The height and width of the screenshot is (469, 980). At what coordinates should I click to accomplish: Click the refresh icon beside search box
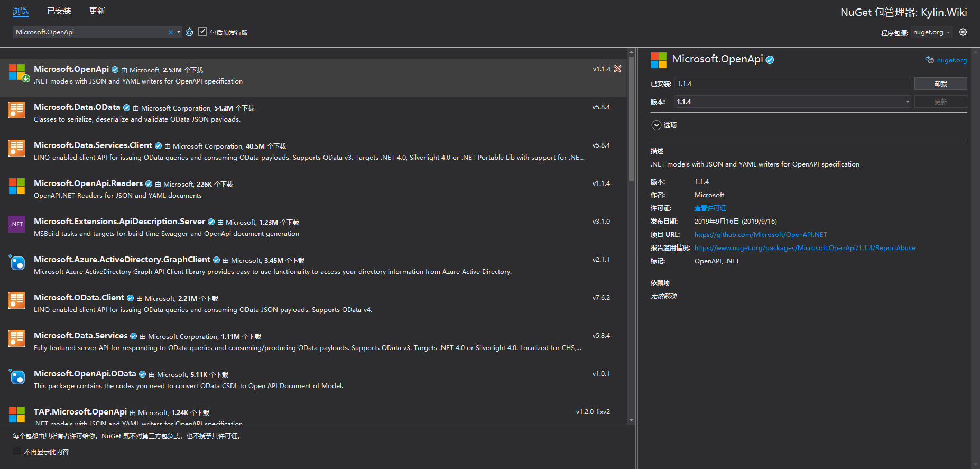pyautogui.click(x=189, y=32)
